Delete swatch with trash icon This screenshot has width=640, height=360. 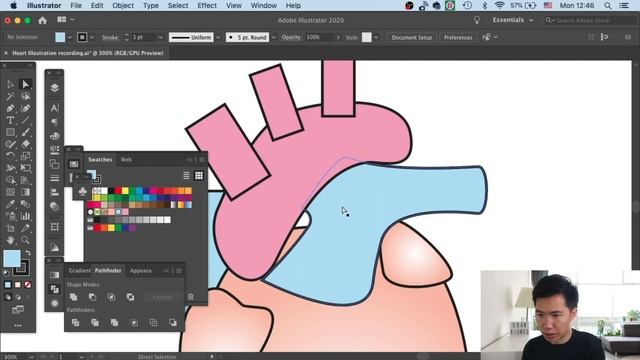pyautogui.click(x=191, y=297)
